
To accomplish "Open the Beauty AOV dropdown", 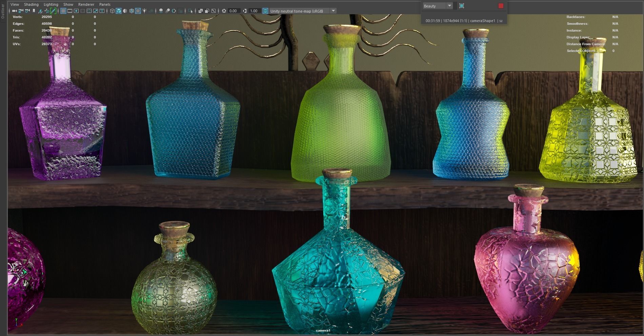I will 449,6.
